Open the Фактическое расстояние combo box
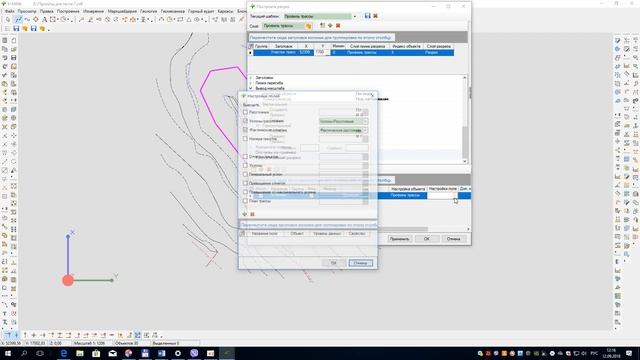 pyautogui.click(x=343, y=130)
